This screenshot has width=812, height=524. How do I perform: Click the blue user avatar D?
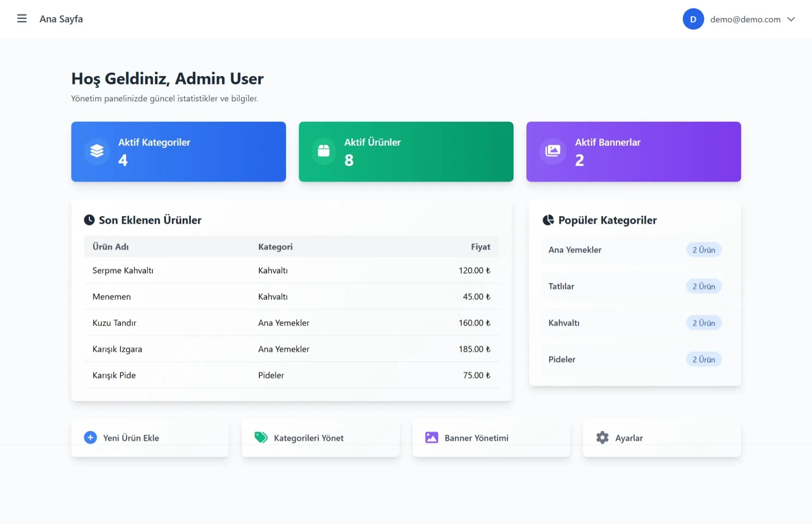[693, 19]
